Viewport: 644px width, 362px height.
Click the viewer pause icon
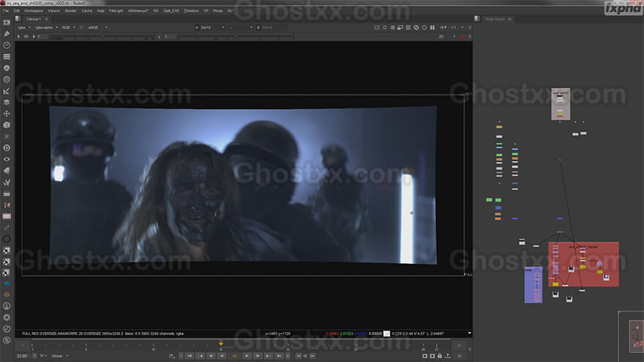click(x=432, y=28)
